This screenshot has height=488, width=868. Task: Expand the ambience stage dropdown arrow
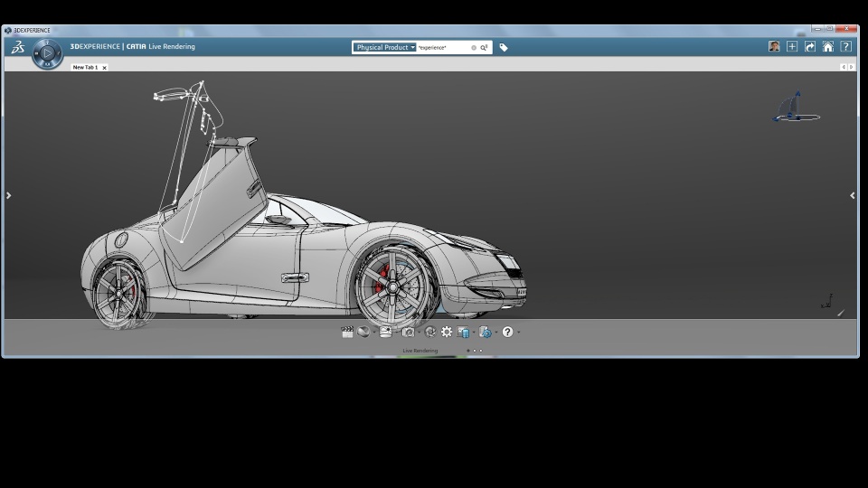(396, 333)
